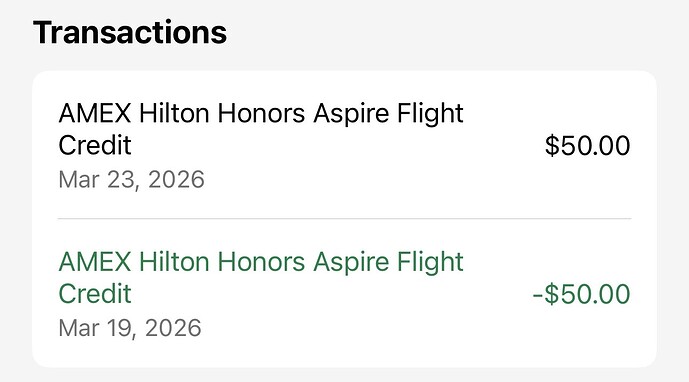The height and width of the screenshot is (382, 689).
Task: Click the divider between the two transactions
Action: (344, 218)
